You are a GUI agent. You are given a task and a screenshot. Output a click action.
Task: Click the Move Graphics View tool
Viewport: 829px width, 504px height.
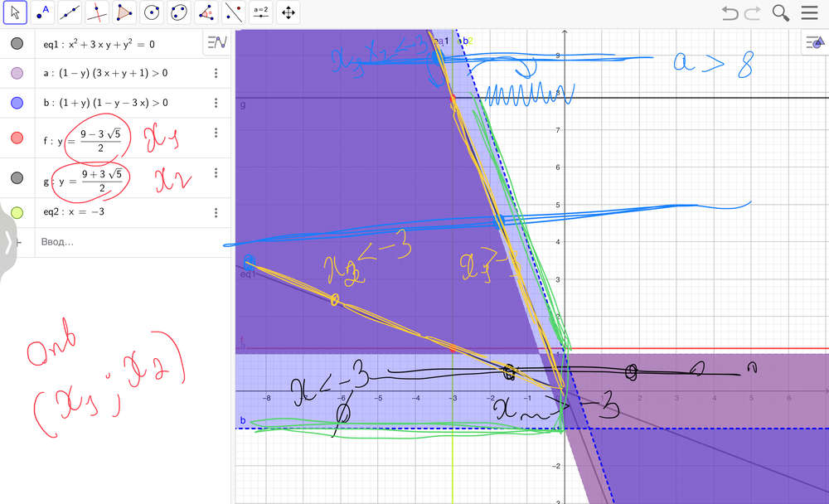click(x=288, y=12)
